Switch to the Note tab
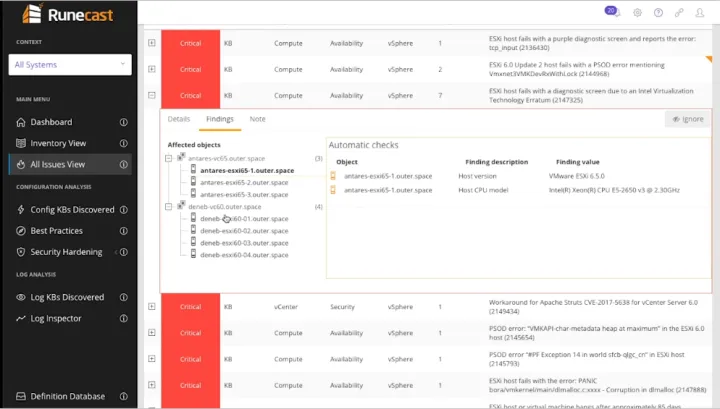The height and width of the screenshot is (409, 720). point(257,119)
